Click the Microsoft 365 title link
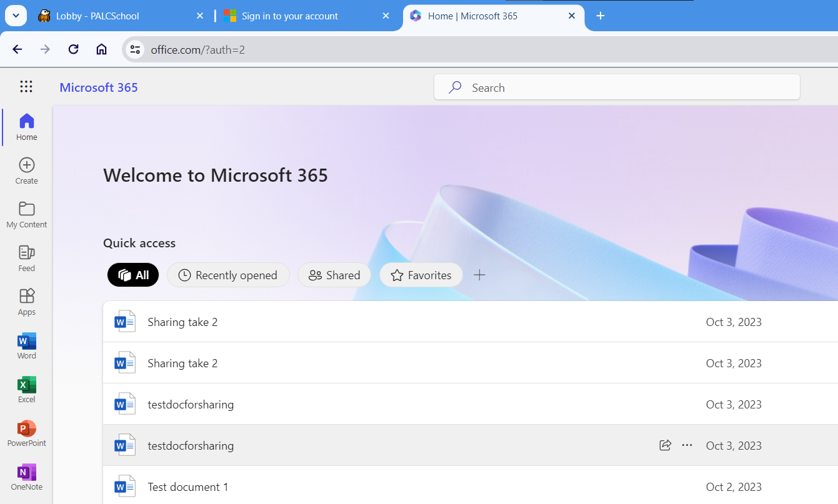 tap(99, 87)
